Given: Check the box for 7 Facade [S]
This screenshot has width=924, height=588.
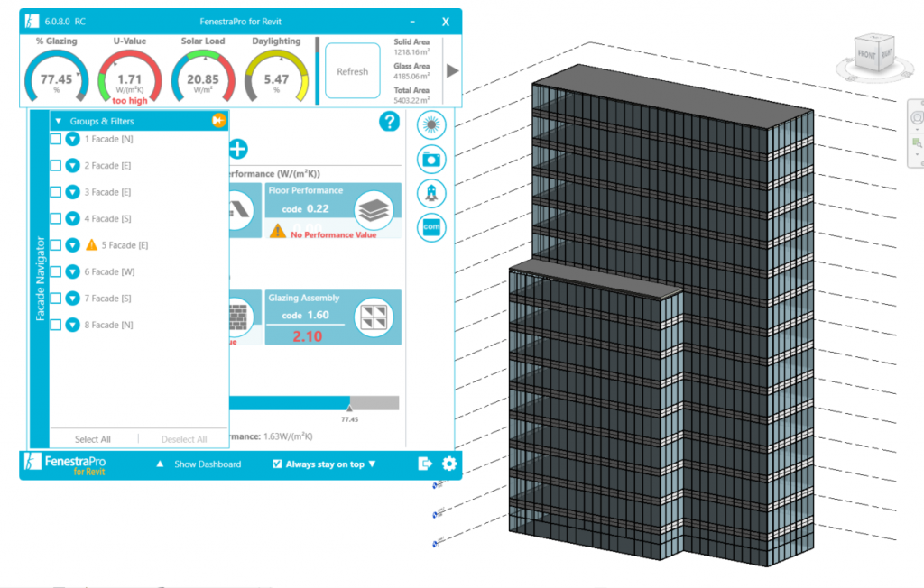Looking at the screenshot, I should point(55,299).
